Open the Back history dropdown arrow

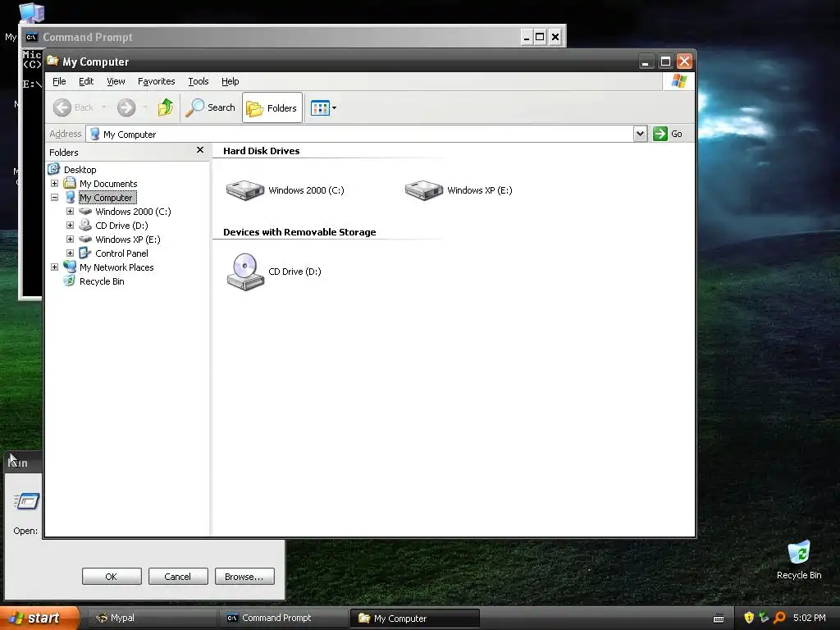[104, 107]
